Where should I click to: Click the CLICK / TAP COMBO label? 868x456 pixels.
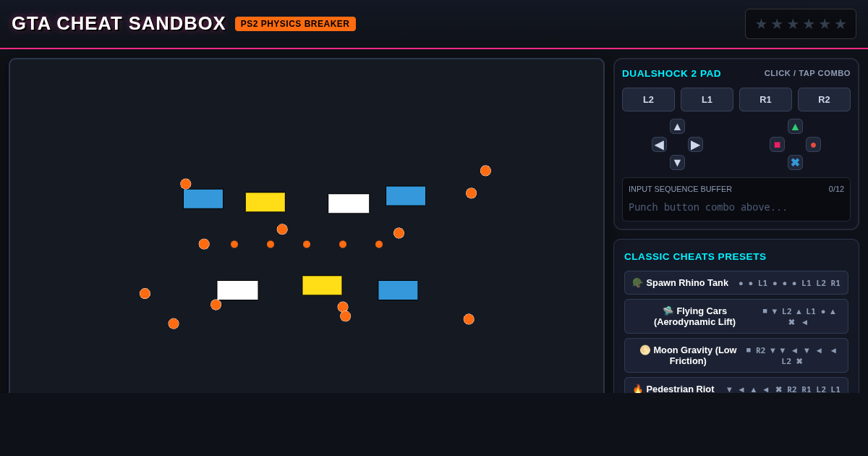pyautogui.click(x=807, y=73)
